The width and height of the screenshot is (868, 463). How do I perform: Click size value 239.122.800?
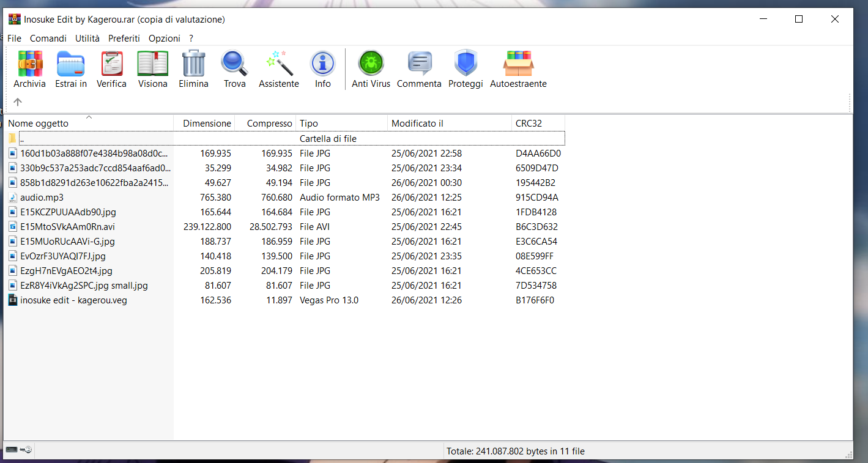pos(207,227)
